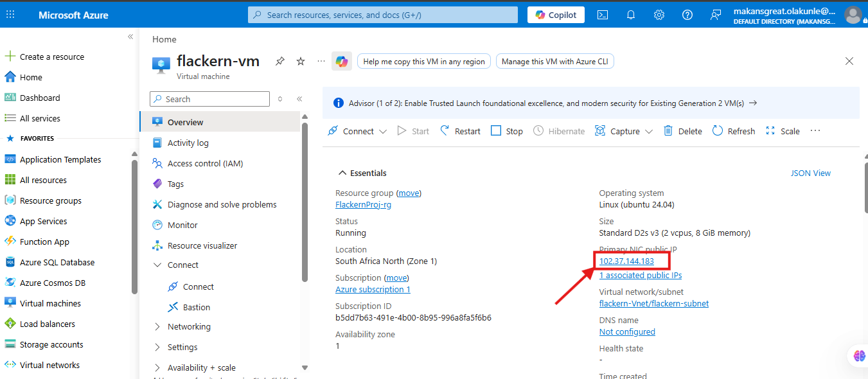Screen dimensions: 868x379
Task: Click the resource menu Search field
Action: click(209, 99)
